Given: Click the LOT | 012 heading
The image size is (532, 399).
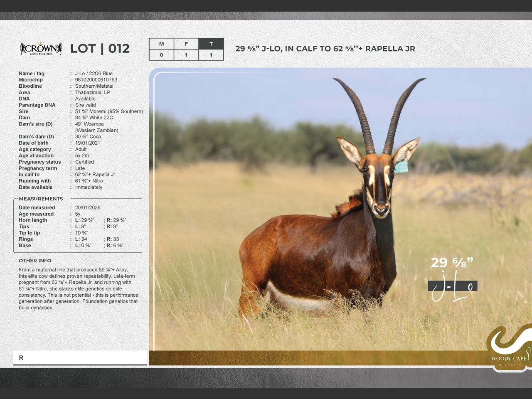Looking at the screenshot, I should click(100, 49).
